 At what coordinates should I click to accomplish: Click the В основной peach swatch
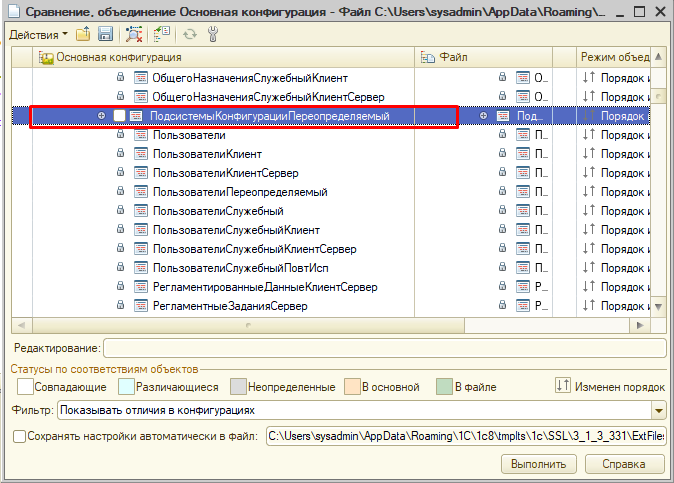[x=352, y=387]
